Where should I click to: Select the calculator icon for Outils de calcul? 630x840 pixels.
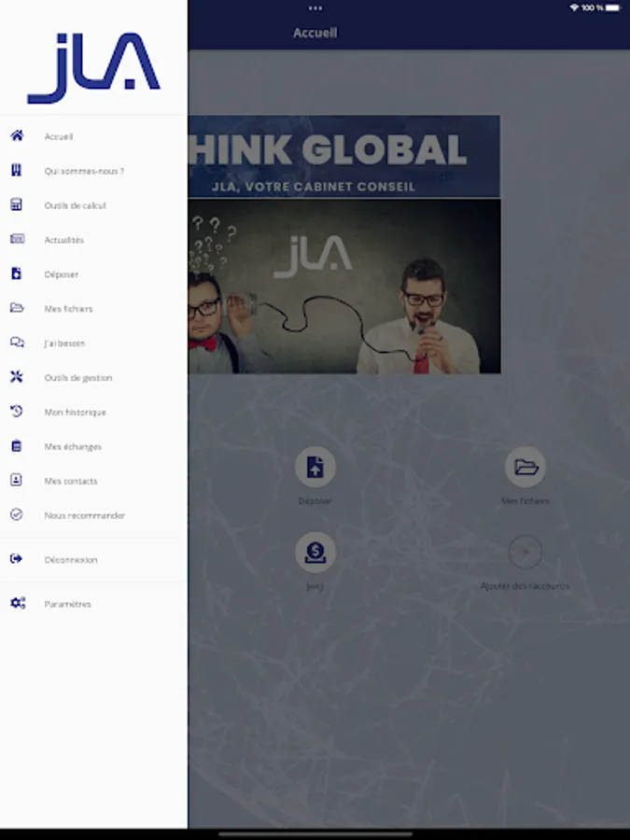pyautogui.click(x=17, y=204)
